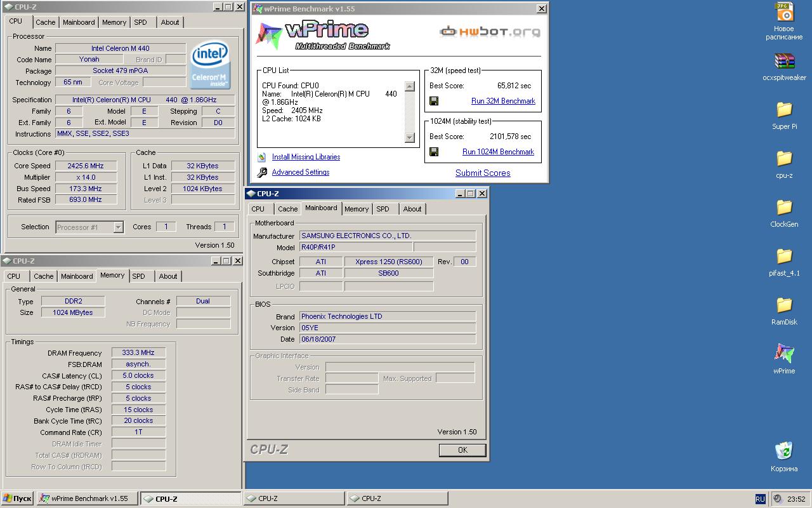
Task: Click the Rated FSB 693.0 MHz field
Action: 86,199
